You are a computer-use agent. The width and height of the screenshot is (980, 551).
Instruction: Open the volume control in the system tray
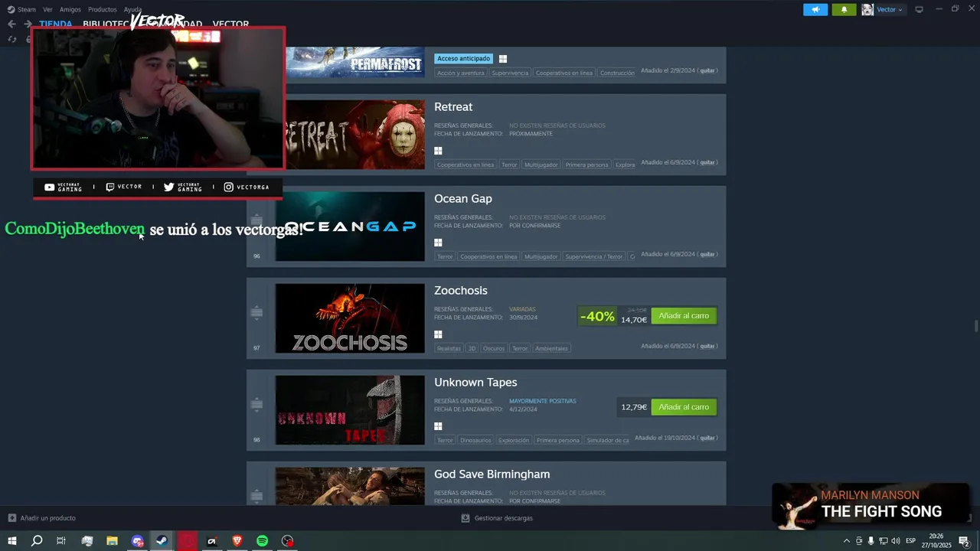click(x=895, y=541)
